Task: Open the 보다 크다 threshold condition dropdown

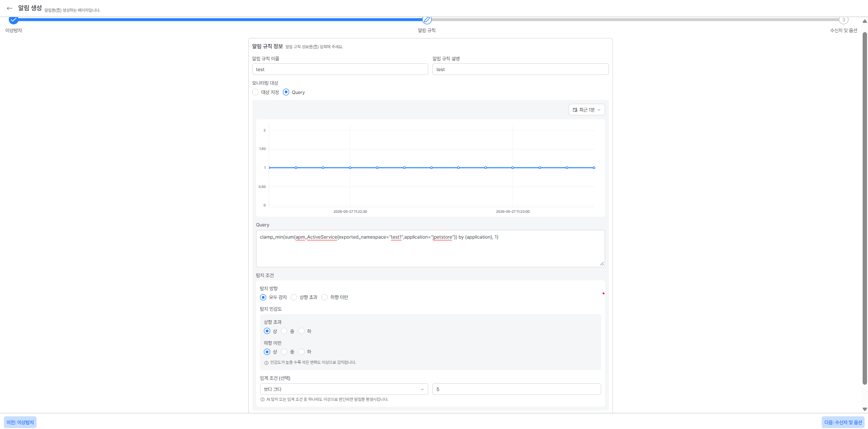Action: point(344,389)
